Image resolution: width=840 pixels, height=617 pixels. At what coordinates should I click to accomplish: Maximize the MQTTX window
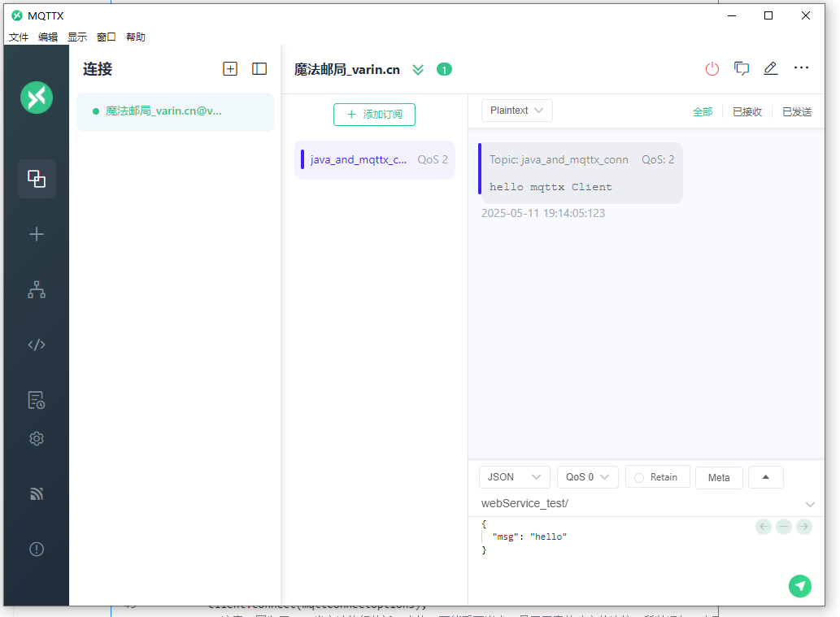[x=768, y=15]
